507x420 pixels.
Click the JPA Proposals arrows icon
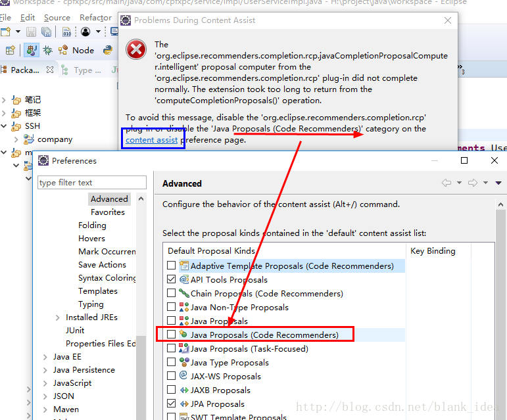coord(184,404)
